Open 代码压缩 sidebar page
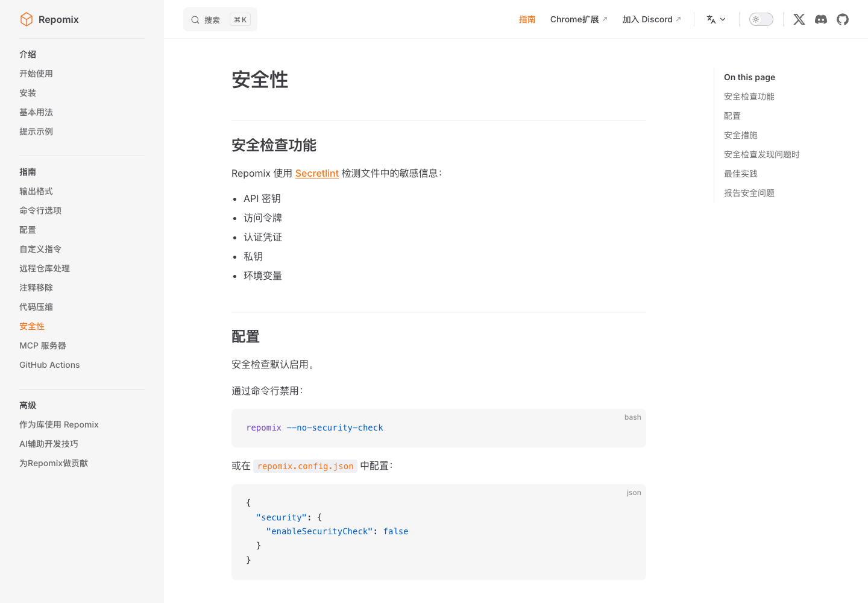Screen dimensions: 868x603 click(36, 307)
